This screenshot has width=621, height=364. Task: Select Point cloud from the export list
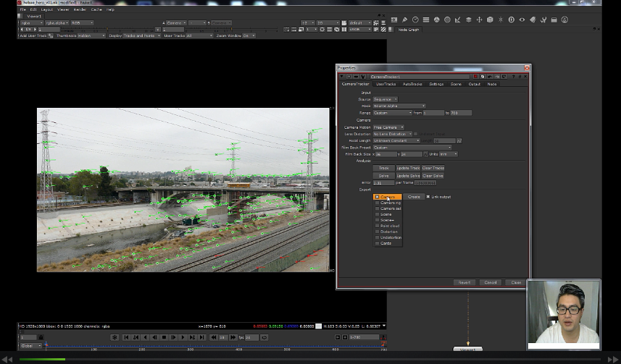point(389,226)
